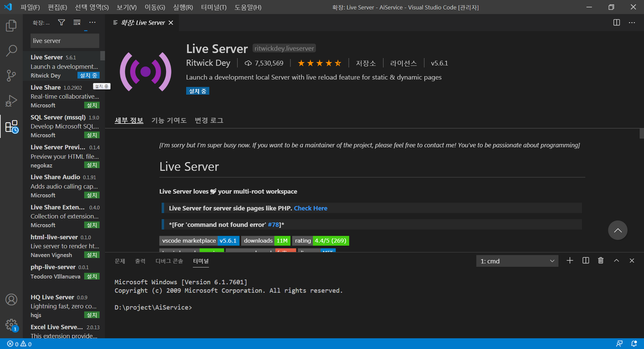Close the Live Server extension tab
The height and width of the screenshot is (349, 644).
click(x=171, y=23)
